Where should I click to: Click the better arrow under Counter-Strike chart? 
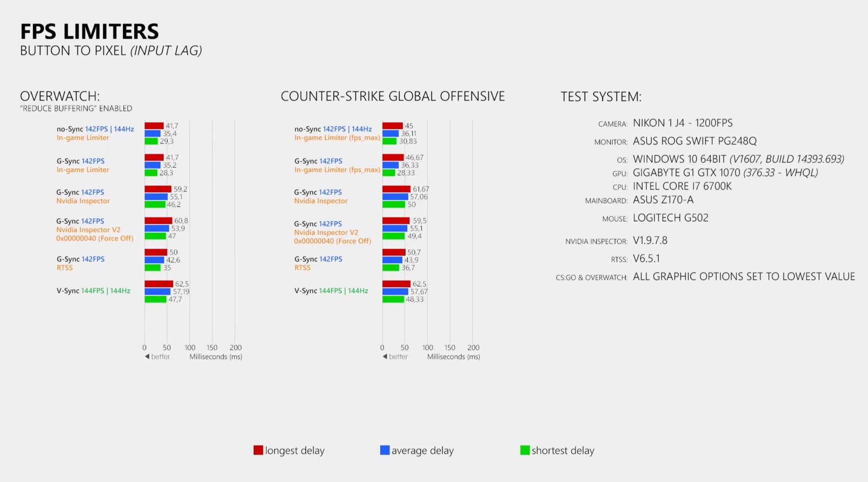tap(385, 356)
